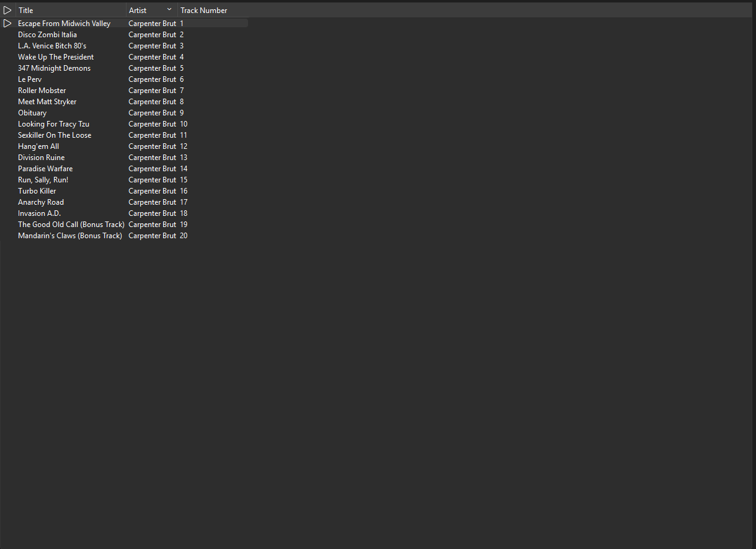Screen dimensions: 756x549
Task: Select the track Meet Matt Stryker
Action: point(47,102)
